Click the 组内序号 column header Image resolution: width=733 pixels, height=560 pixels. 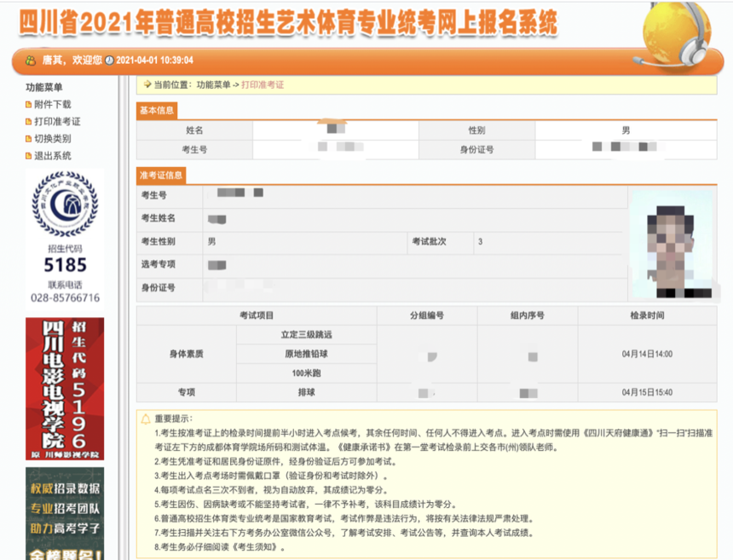pos(528,315)
